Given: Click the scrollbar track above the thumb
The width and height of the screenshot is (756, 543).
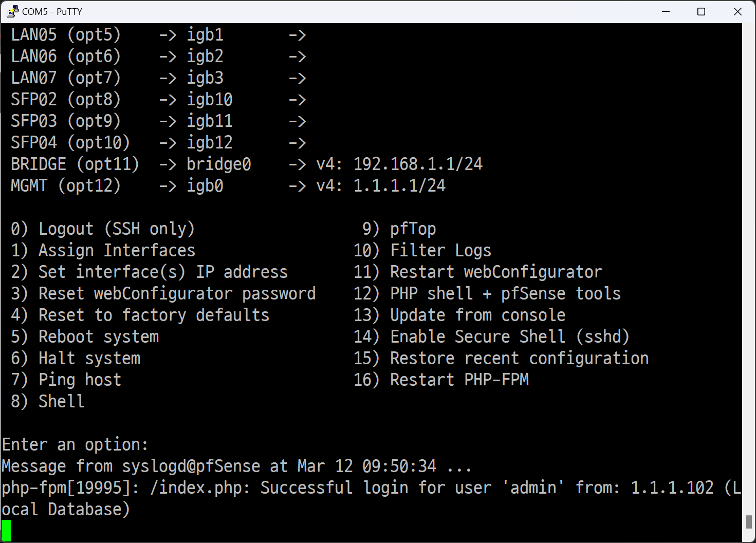Looking at the screenshot, I should point(749,267).
